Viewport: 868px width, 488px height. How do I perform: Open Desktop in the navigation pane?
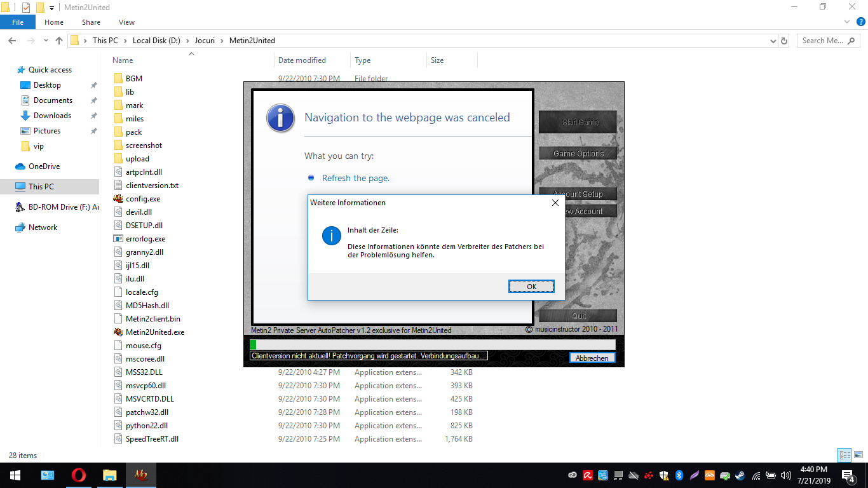(47, 85)
